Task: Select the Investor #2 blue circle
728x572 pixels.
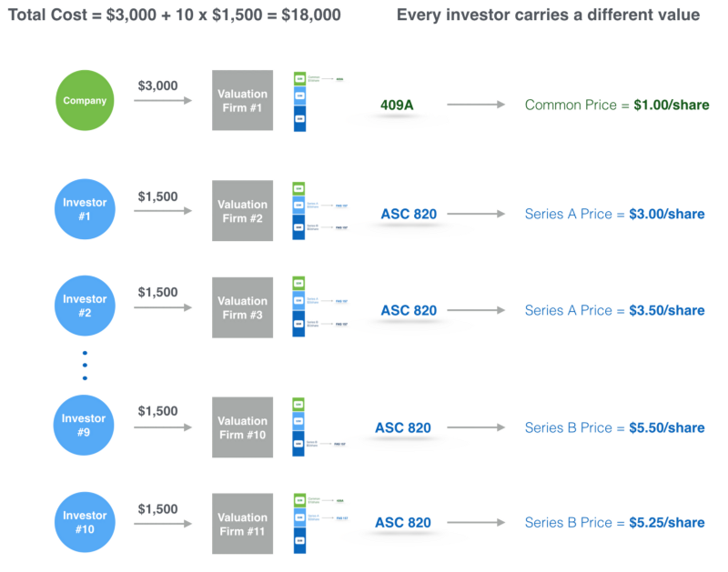Action: [85, 306]
